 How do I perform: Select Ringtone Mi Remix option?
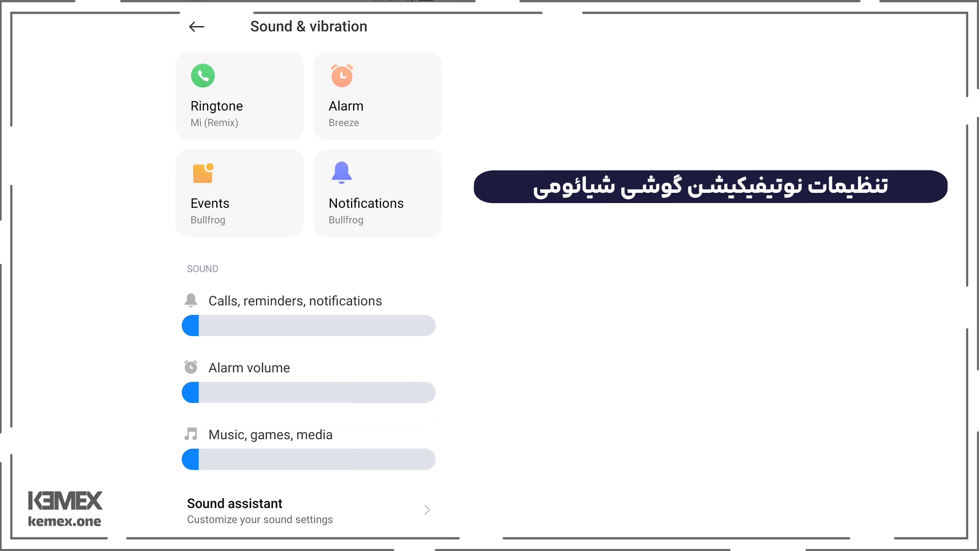coord(238,95)
